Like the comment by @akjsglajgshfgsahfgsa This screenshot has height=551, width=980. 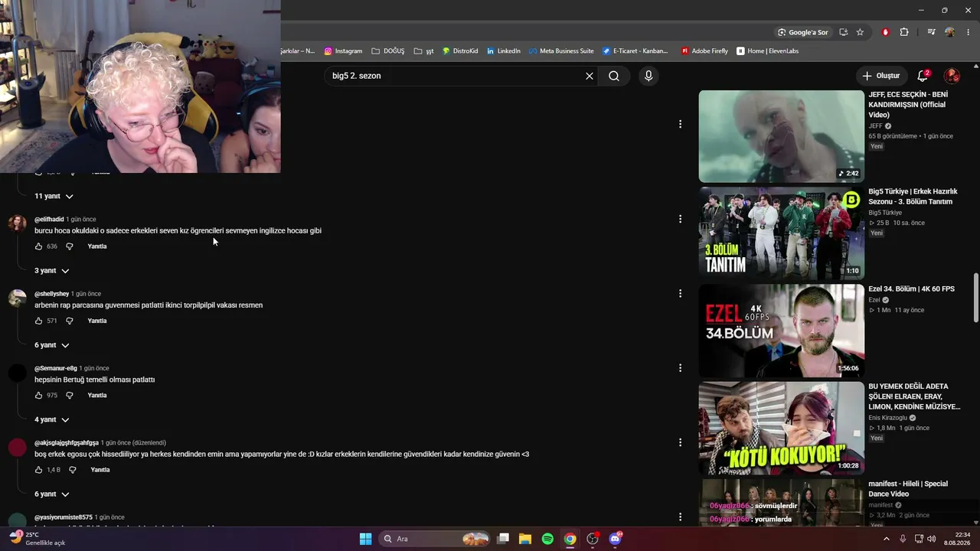pyautogui.click(x=38, y=470)
